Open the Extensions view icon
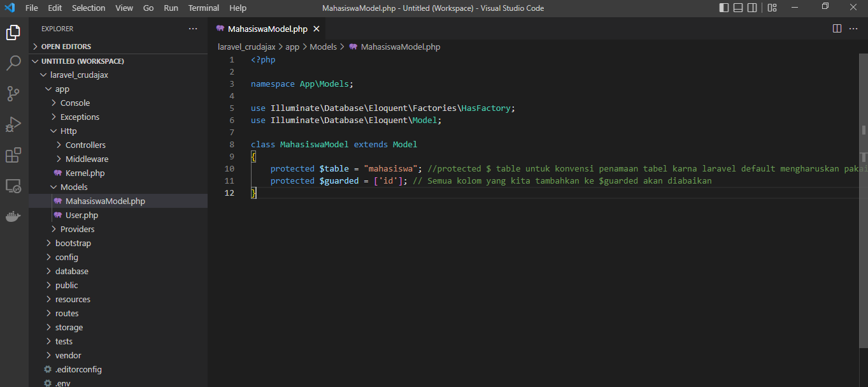868x387 pixels. (13, 155)
